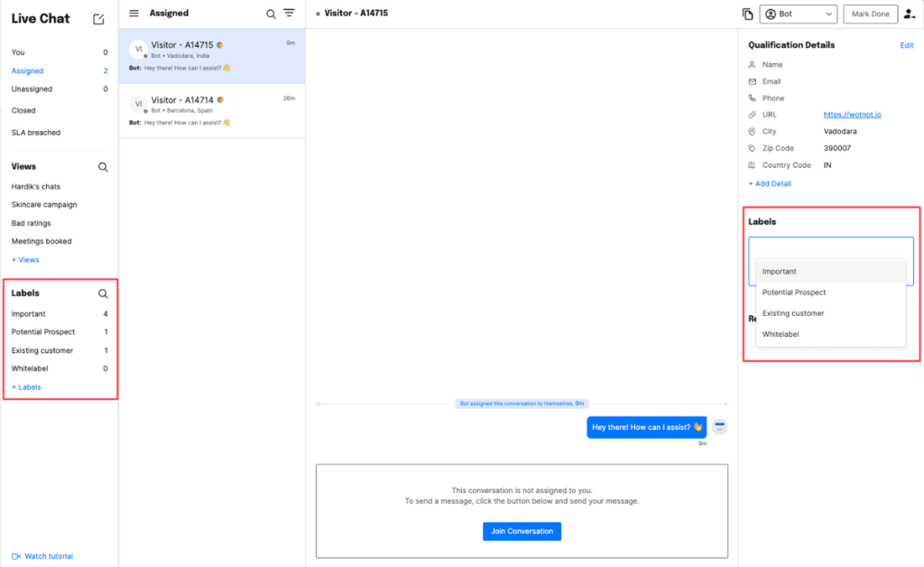Click Edit in Qualification Details
The image size is (924, 567).
click(906, 45)
